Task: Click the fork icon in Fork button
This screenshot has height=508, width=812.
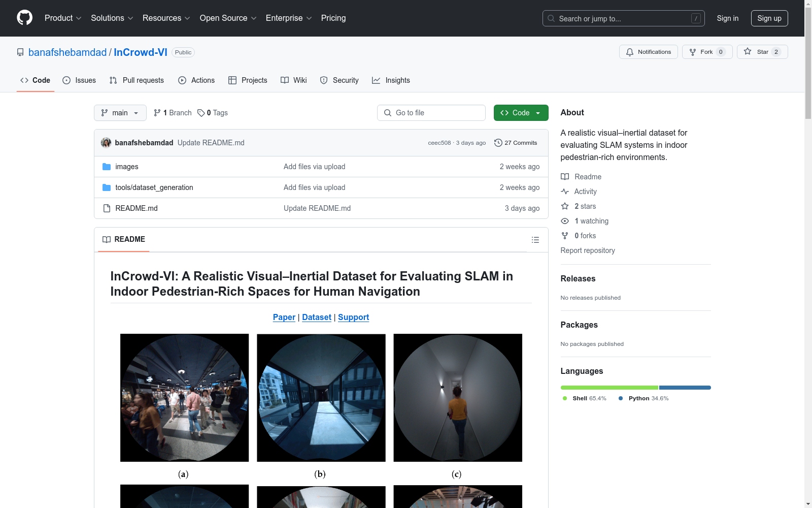Action: (x=693, y=52)
